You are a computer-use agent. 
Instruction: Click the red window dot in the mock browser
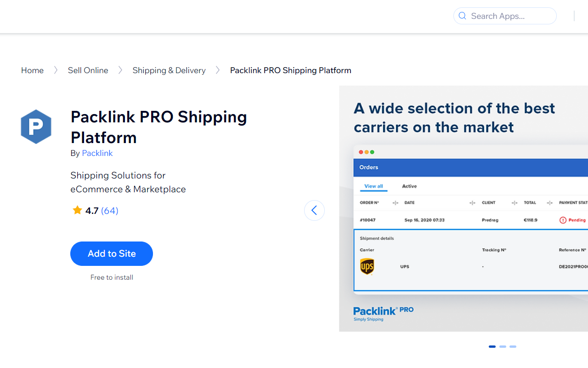click(361, 152)
